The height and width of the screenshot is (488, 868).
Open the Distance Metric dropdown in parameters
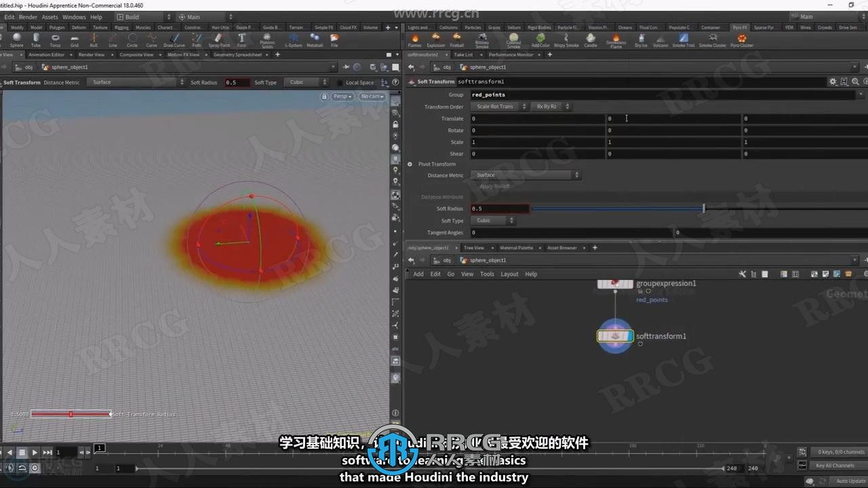(526, 175)
